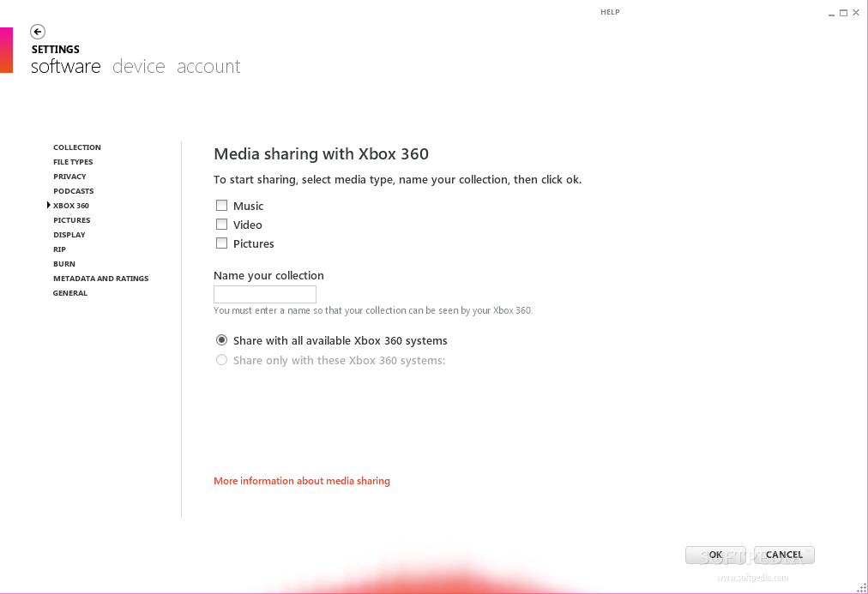
Task: Click the back arrow icon
Action: click(x=38, y=32)
